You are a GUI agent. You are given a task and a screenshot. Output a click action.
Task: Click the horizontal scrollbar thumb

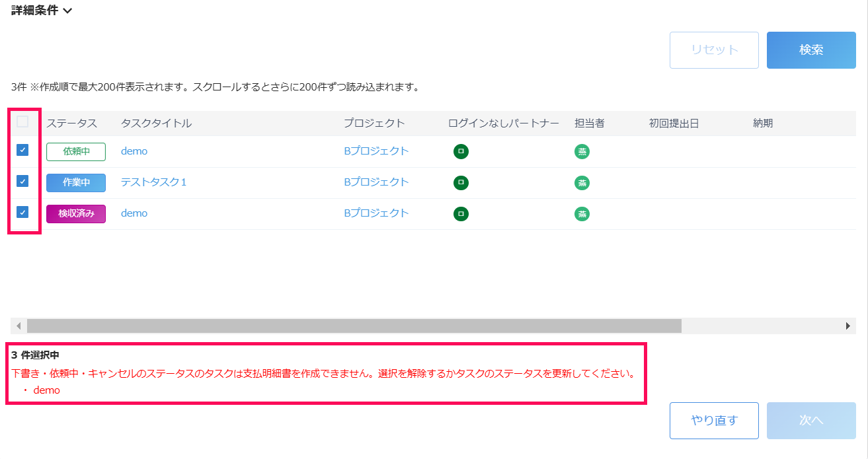pyautogui.click(x=354, y=326)
